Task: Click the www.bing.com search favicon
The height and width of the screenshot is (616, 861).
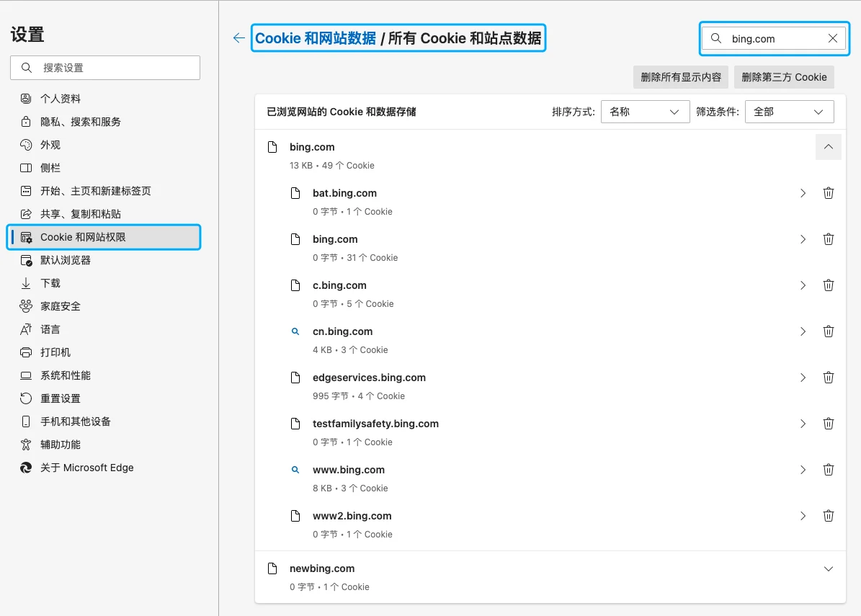Action: (x=295, y=470)
